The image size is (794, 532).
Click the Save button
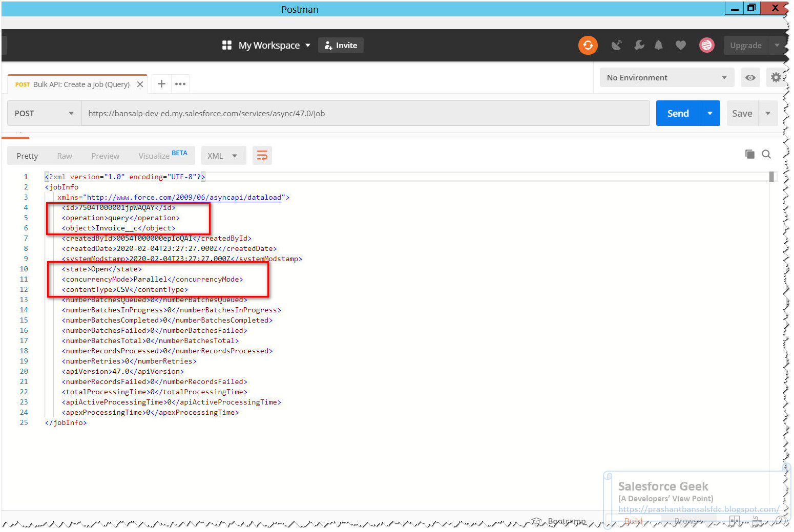point(742,113)
